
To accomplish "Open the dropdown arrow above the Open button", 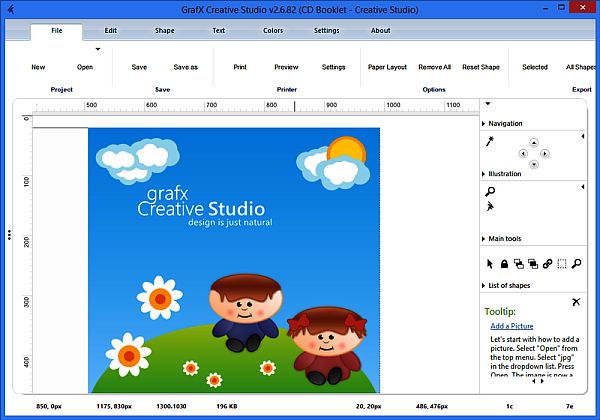I will (98, 49).
